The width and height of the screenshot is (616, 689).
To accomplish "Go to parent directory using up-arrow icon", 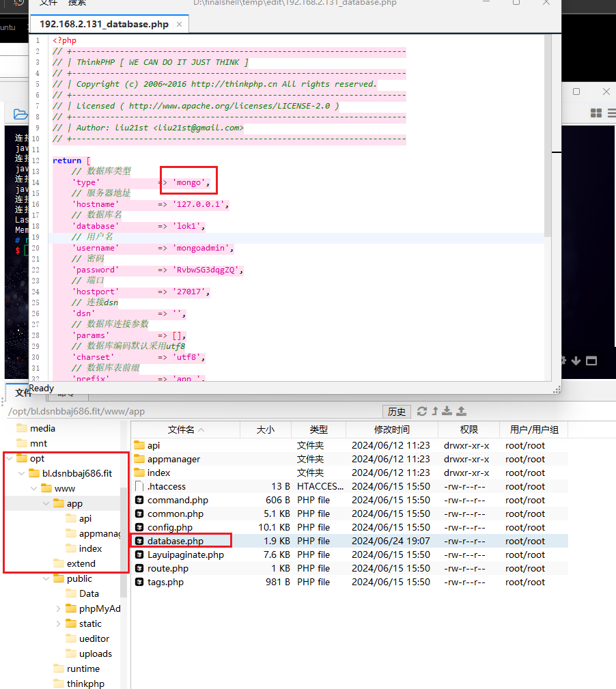I will tap(435, 411).
